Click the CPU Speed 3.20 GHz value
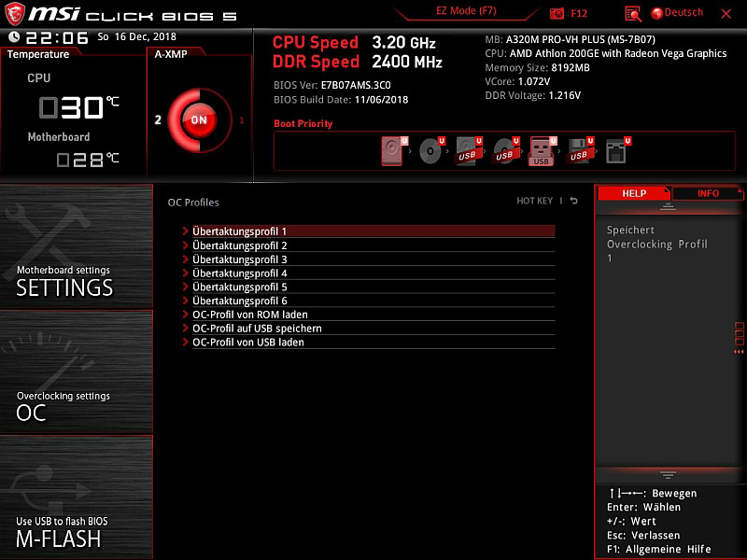Image resolution: width=747 pixels, height=560 pixels. [x=404, y=43]
